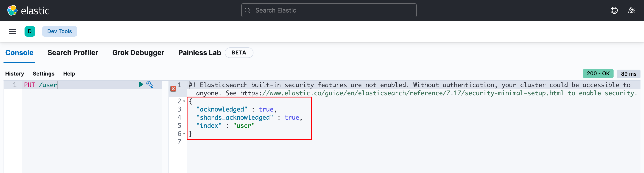The width and height of the screenshot is (644, 173).
Task: Click the "shards_acknowledged" key in response
Action: point(235,117)
